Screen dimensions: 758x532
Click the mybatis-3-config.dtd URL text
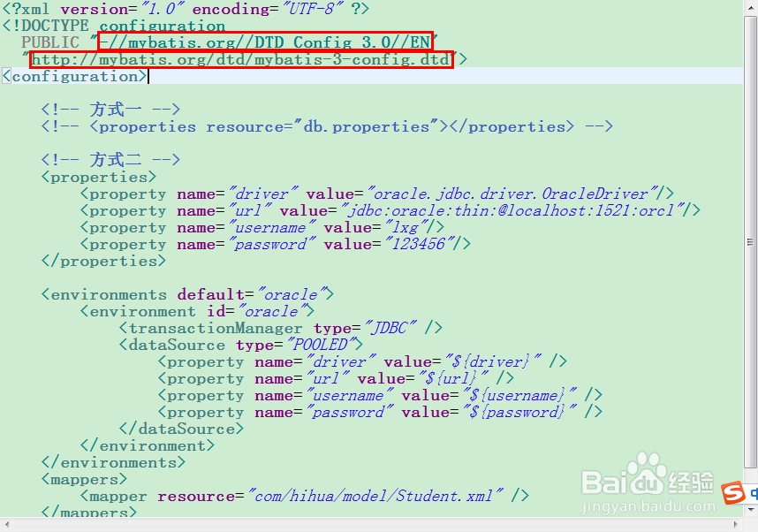click(x=241, y=59)
